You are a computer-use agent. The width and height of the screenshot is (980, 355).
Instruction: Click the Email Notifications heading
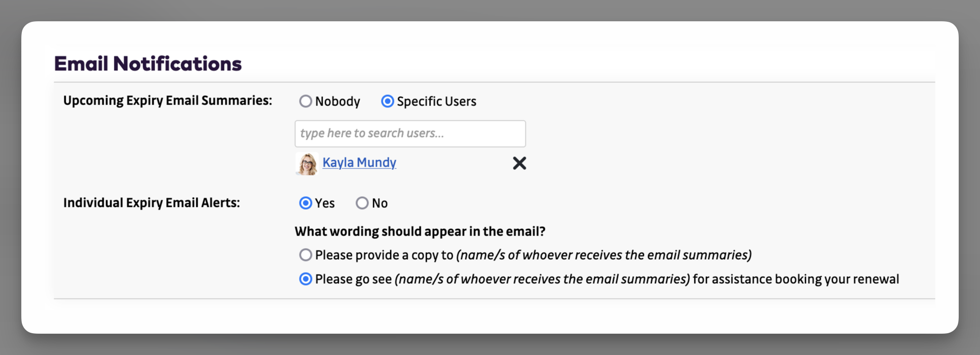click(148, 64)
